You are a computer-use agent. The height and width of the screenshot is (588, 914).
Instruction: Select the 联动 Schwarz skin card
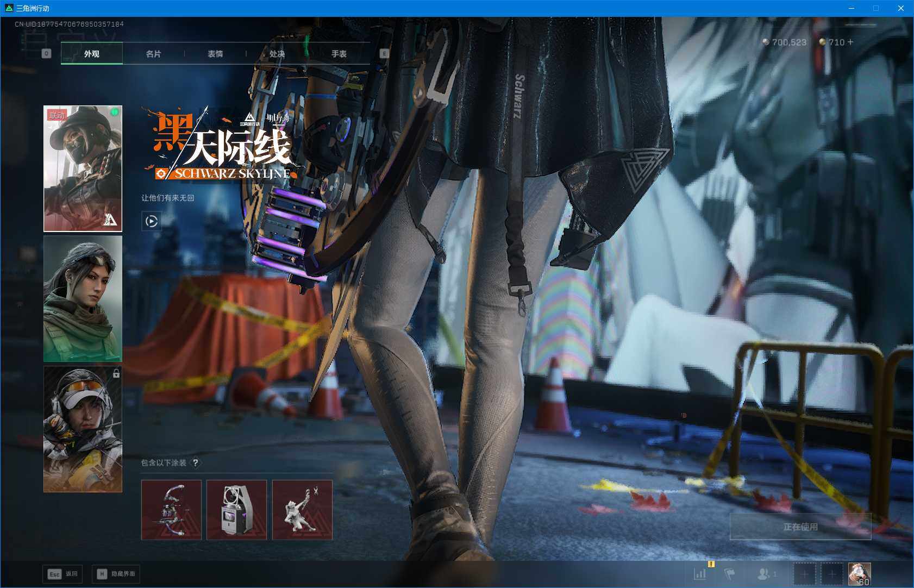pos(83,168)
